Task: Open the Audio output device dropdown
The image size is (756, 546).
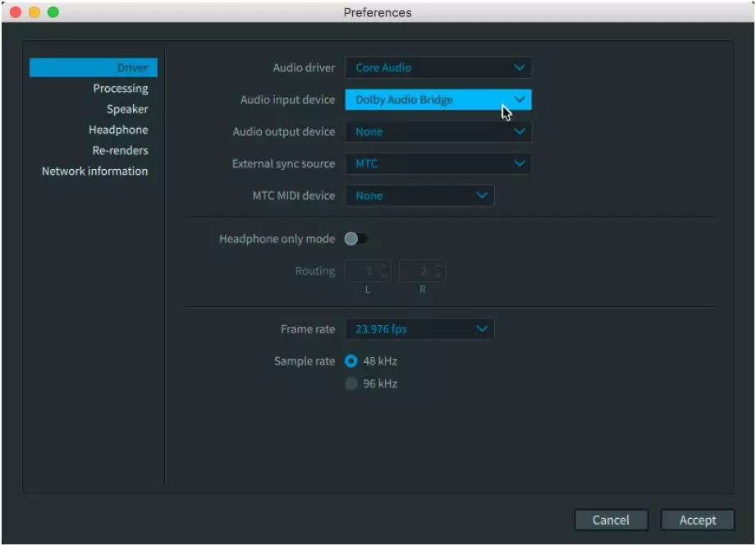Action: pos(438,132)
